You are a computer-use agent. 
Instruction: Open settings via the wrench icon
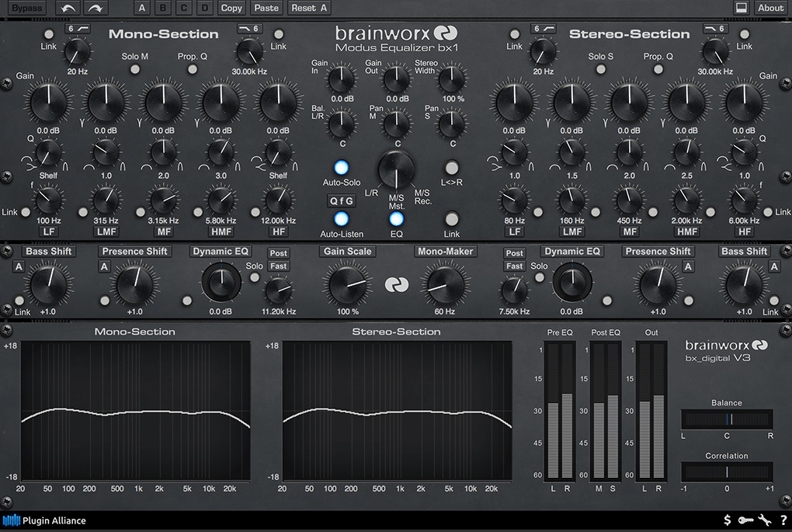(764, 520)
